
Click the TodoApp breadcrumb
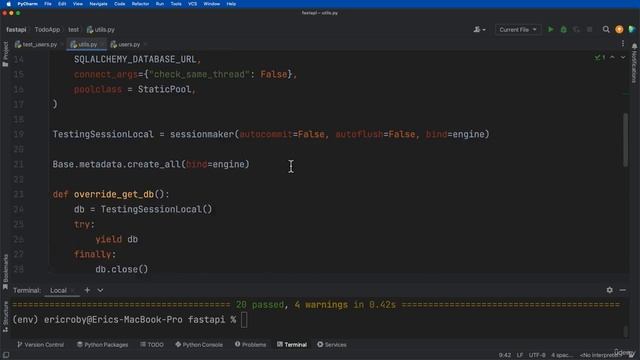pos(47,29)
